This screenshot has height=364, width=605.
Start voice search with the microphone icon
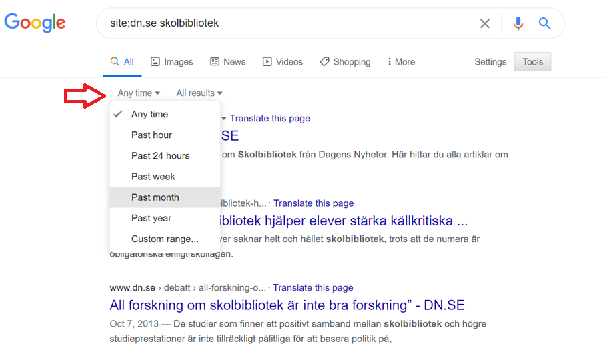518,23
